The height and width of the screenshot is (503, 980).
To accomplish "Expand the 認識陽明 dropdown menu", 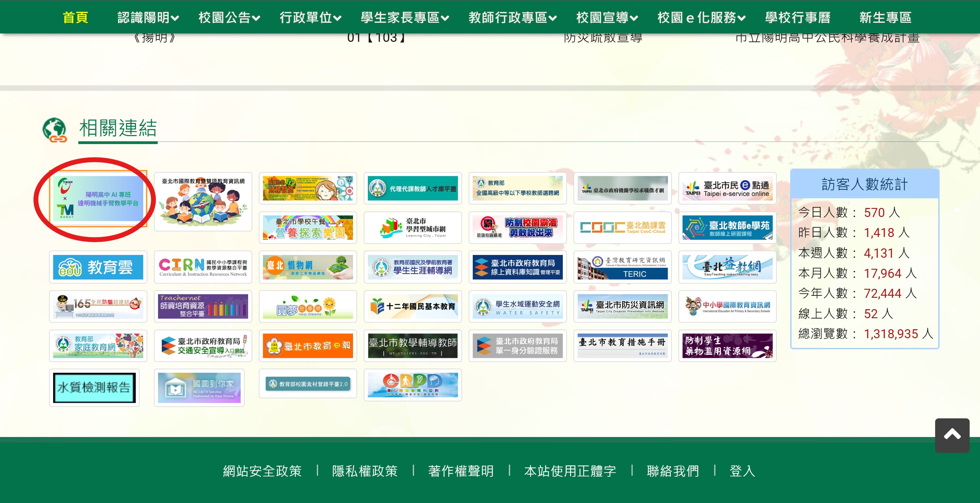I will point(148,18).
